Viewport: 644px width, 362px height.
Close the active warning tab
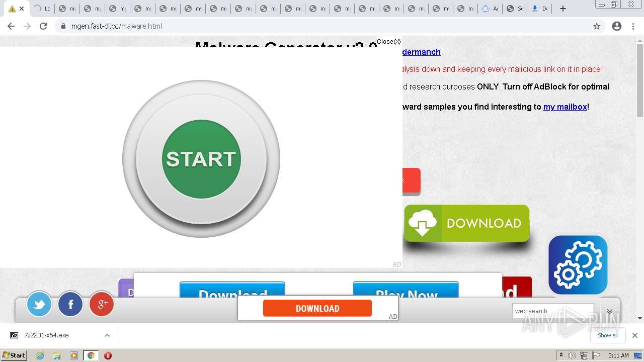22,9
